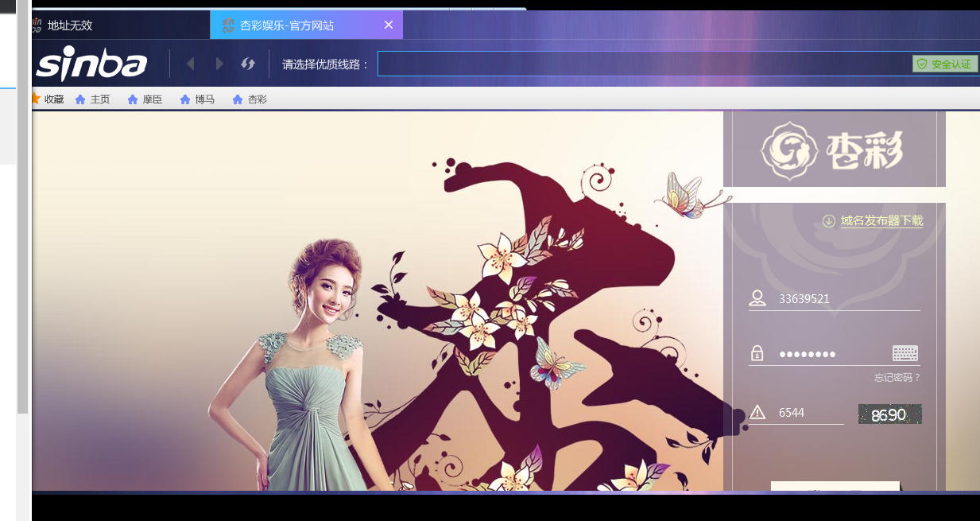Screen dimensions: 980x521
Task: Open the 域名发布器下载 link
Action: (882, 220)
